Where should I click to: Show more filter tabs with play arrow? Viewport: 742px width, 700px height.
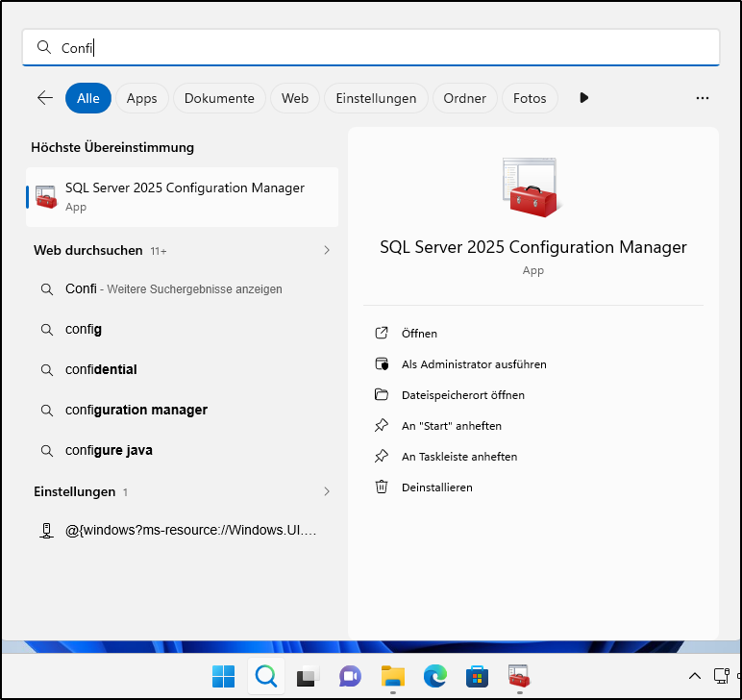click(584, 98)
